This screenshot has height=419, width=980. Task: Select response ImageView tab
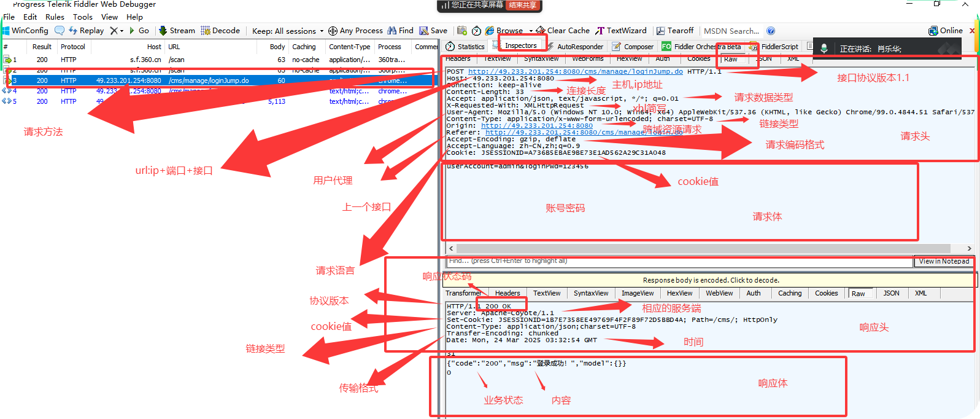(638, 294)
